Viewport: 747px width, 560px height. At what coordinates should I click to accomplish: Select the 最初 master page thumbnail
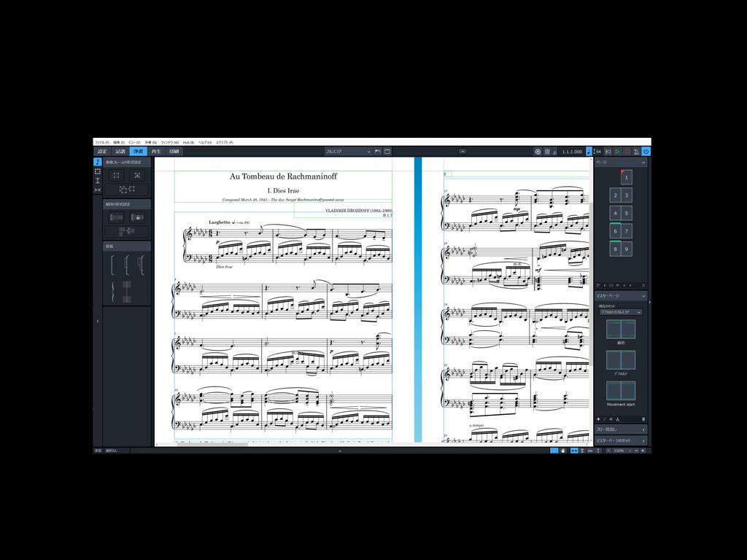pyautogui.click(x=621, y=330)
